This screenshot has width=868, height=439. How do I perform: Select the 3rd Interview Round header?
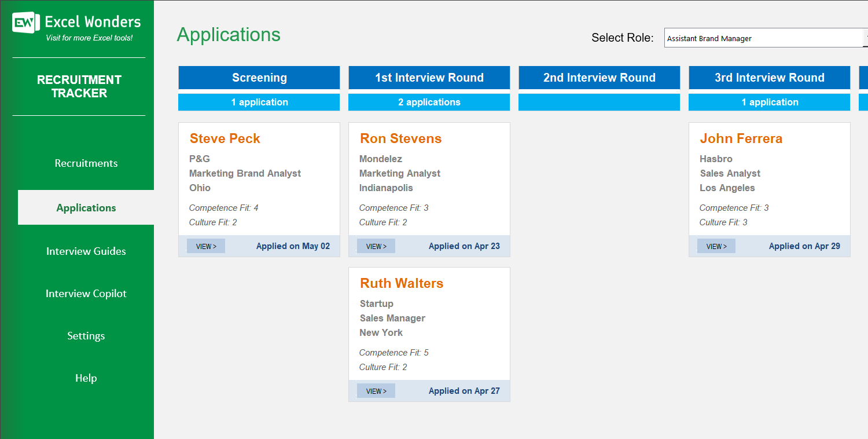(769, 77)
